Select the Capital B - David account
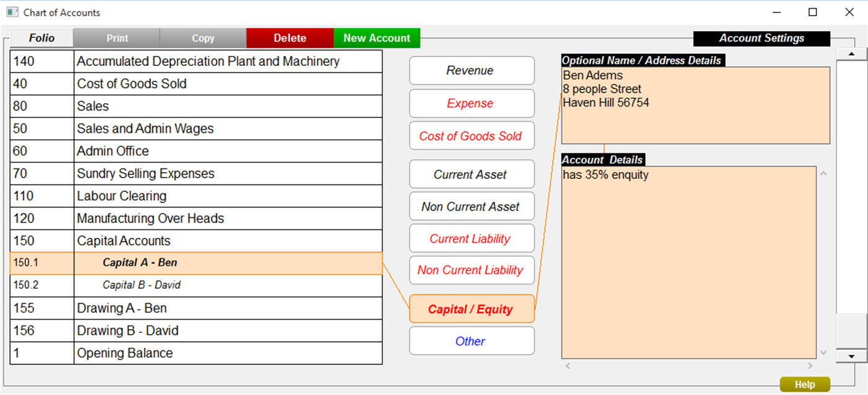 pos(186,284)
